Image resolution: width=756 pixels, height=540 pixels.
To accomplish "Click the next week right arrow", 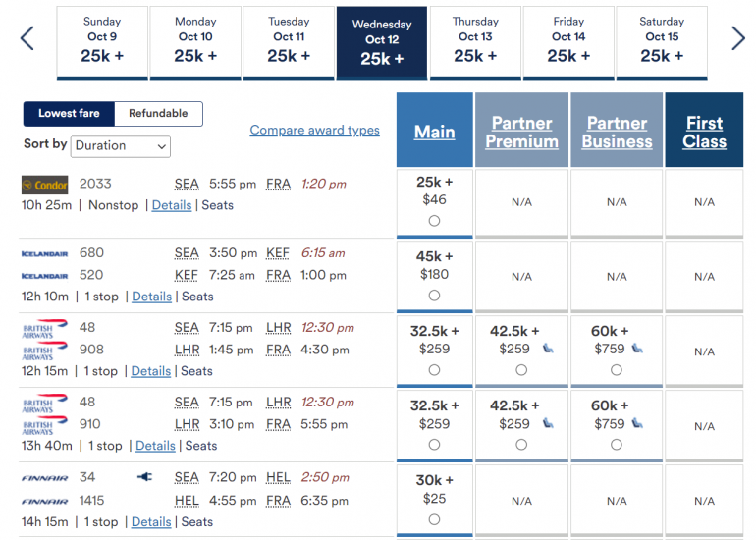I will click(x=738, y=38).
